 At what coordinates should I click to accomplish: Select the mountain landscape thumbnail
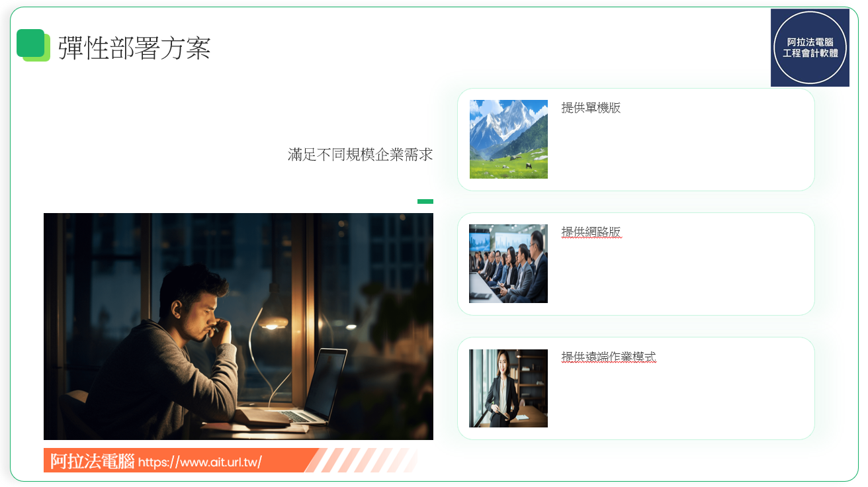509,139
